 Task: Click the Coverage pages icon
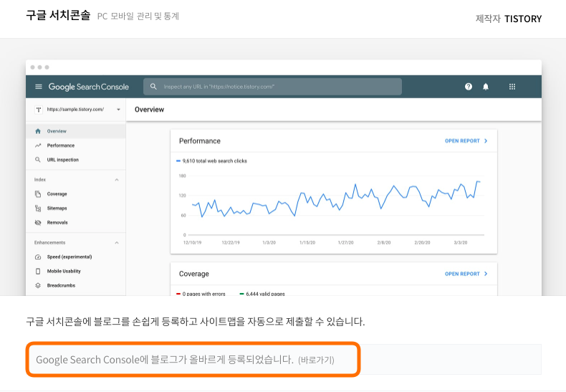tap(38, 193)
